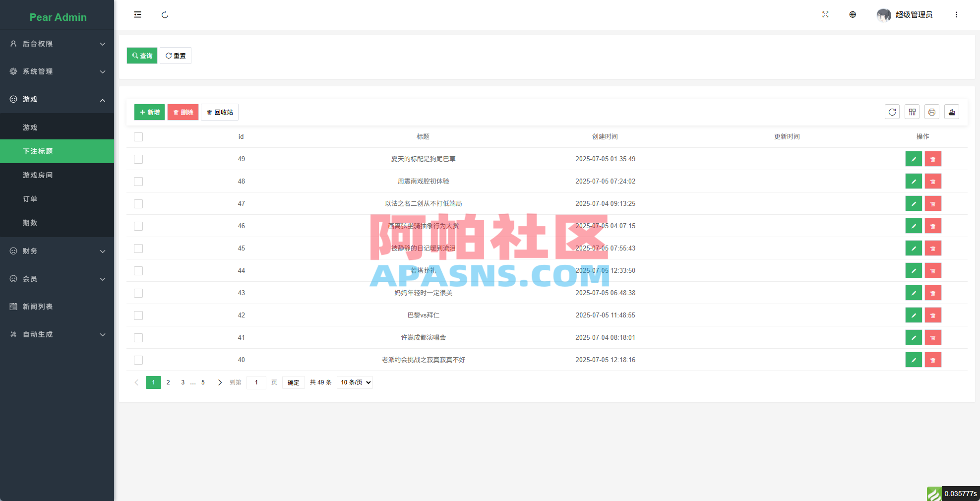Click the next page arrow in pagination
This screenshot has height=501, width=980.
pos(220,382)
